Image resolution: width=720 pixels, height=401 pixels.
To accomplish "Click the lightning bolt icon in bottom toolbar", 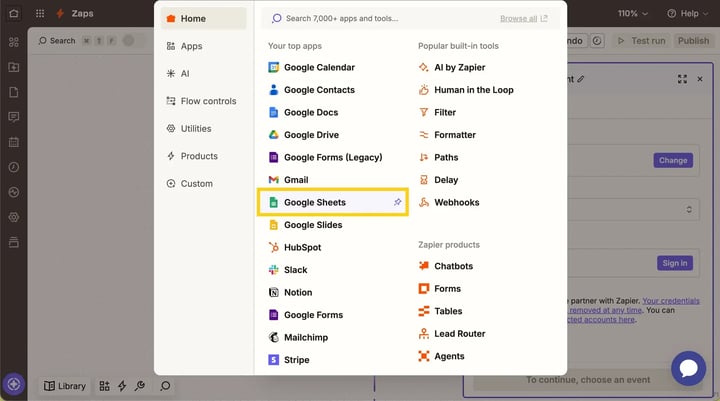I will click(122, 386).
